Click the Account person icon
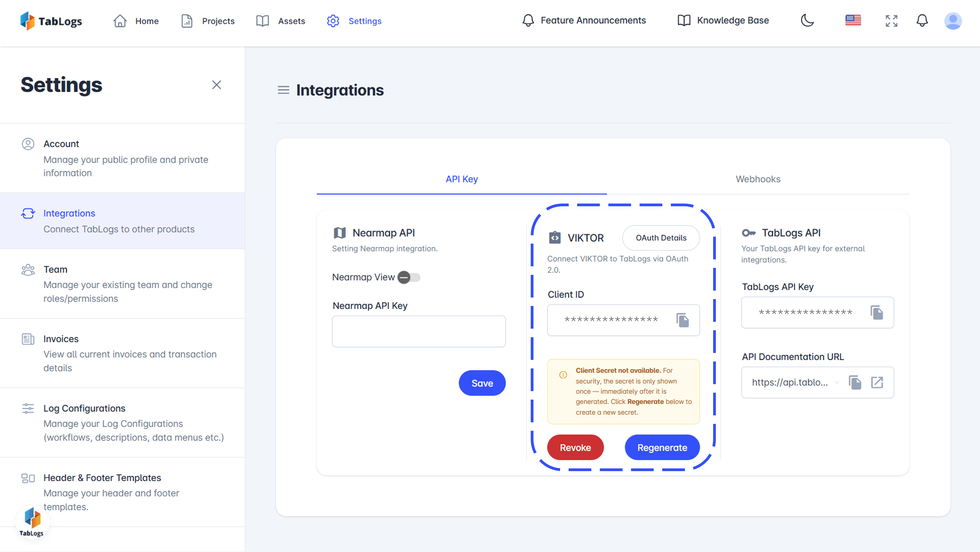This screenshot has width=980, height=552. coord(28,144)
